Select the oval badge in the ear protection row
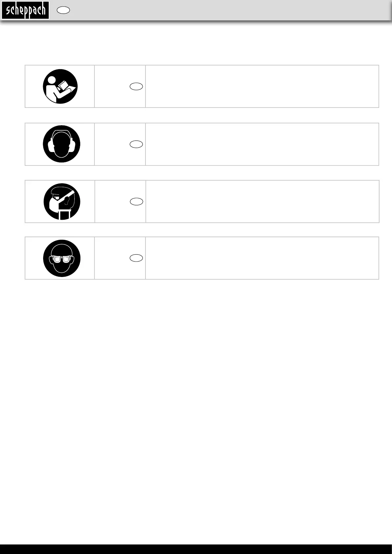 (x=136, y=144)
